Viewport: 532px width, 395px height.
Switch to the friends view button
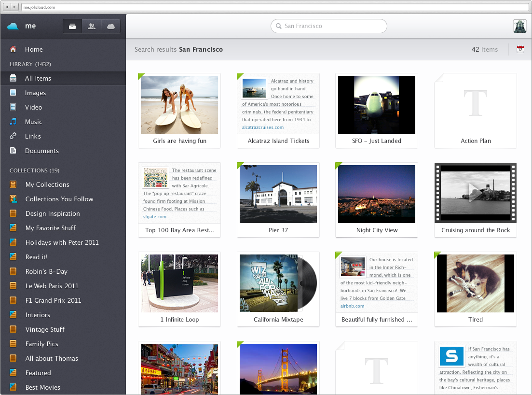click(91, 27)
